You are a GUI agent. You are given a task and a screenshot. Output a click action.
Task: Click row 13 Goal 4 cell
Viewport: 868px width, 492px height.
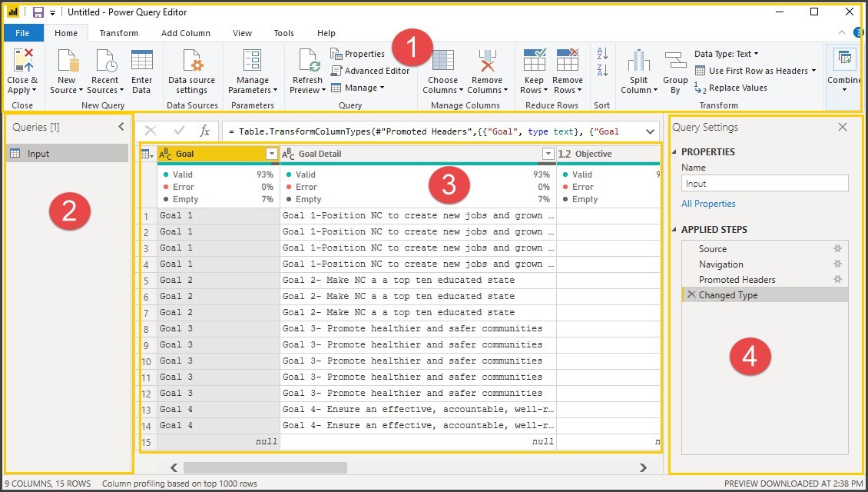pyautogui.click(x=219, y=409)
